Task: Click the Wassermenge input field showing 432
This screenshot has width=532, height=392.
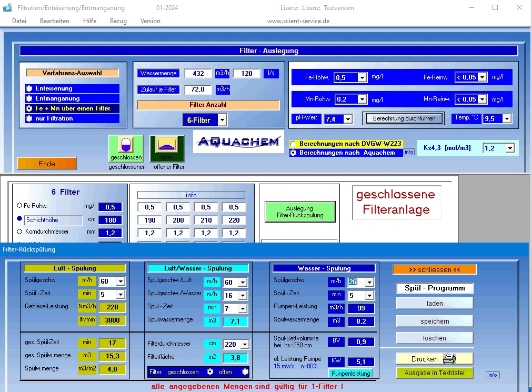Action: (x=198, y=73)
